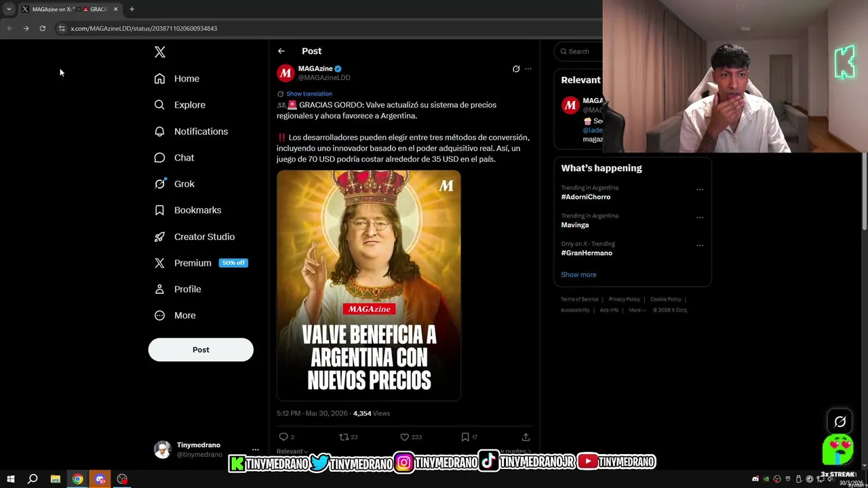Open Accessibility footer link
This screenshot has width=868, height=488.
tap(575, 310)
